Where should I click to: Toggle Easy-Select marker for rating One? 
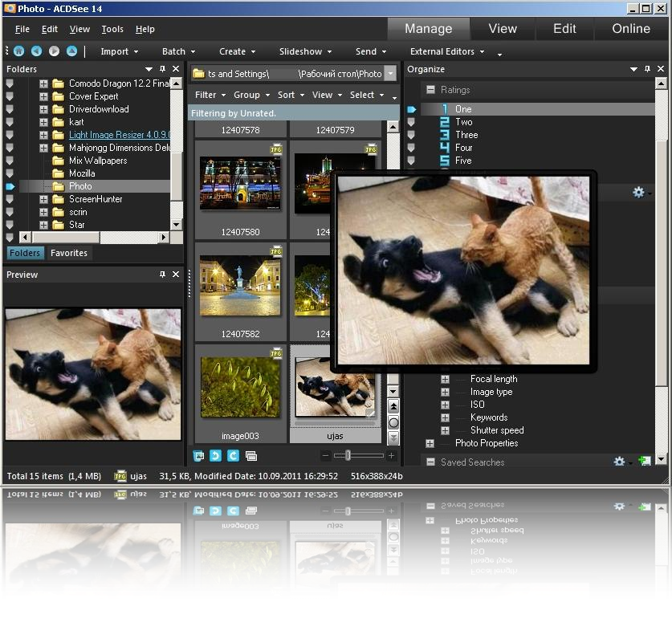coord(411,109)
